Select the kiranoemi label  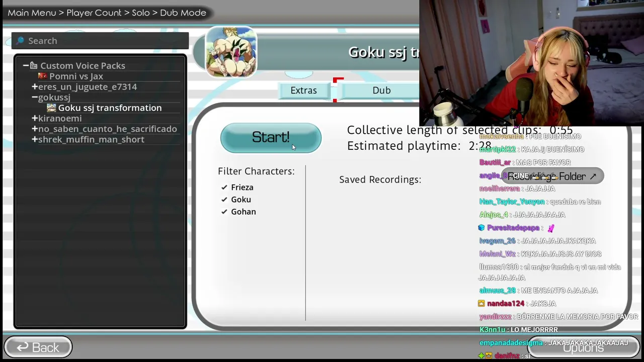[x=60, y=118]
